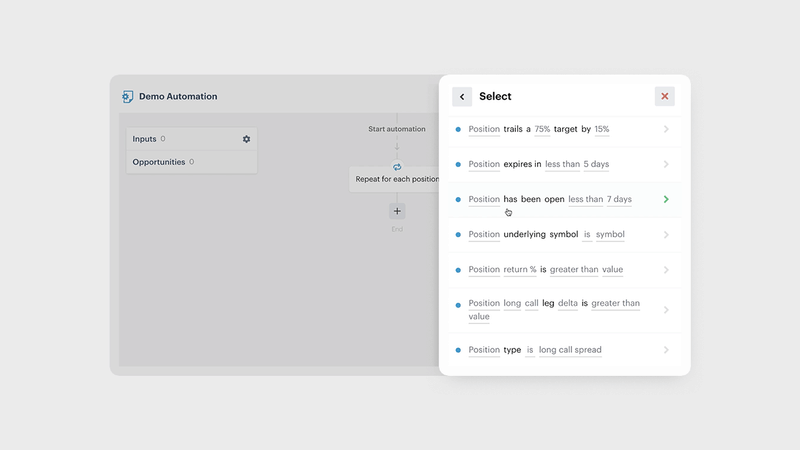The image size is (800, 450).
Task: Add a step with the plus button
Action: tap(397, 211)
